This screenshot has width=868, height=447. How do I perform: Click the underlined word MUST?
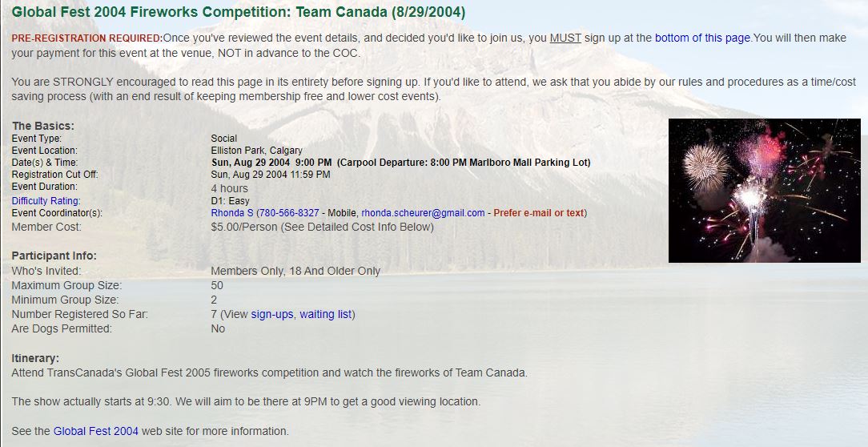[565, 38]
